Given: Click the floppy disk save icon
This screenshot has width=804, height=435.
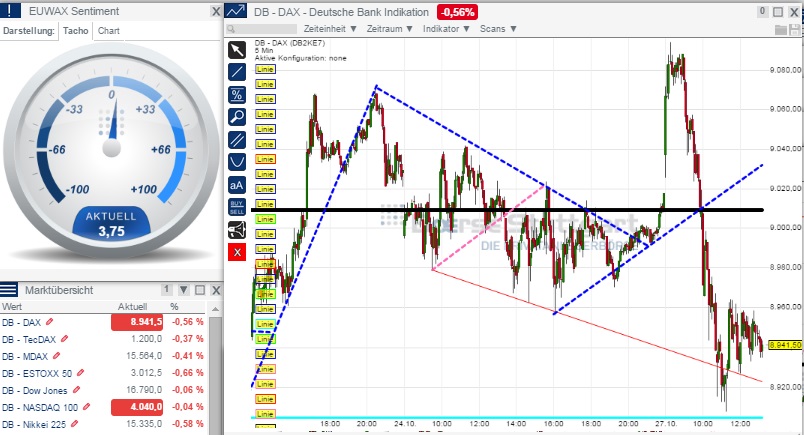Looking at the screenshot, I should coord(795,30).
